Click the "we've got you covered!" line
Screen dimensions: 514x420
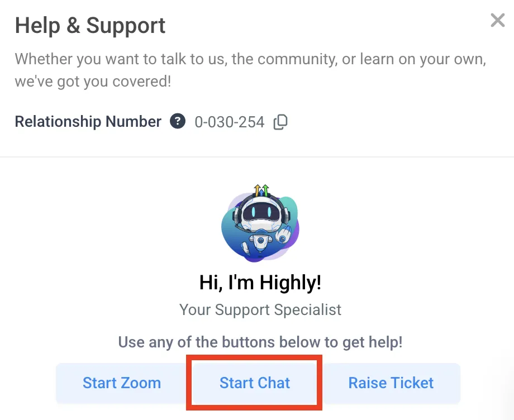click(93, 81)
